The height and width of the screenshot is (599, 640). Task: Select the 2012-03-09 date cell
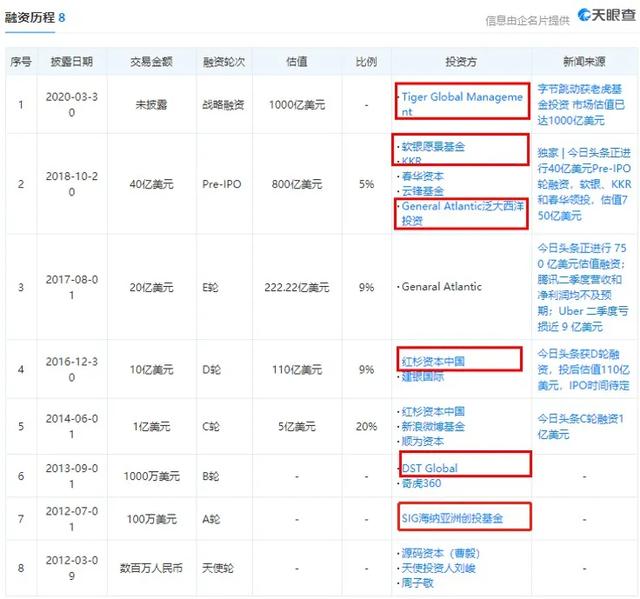point(72,568)
